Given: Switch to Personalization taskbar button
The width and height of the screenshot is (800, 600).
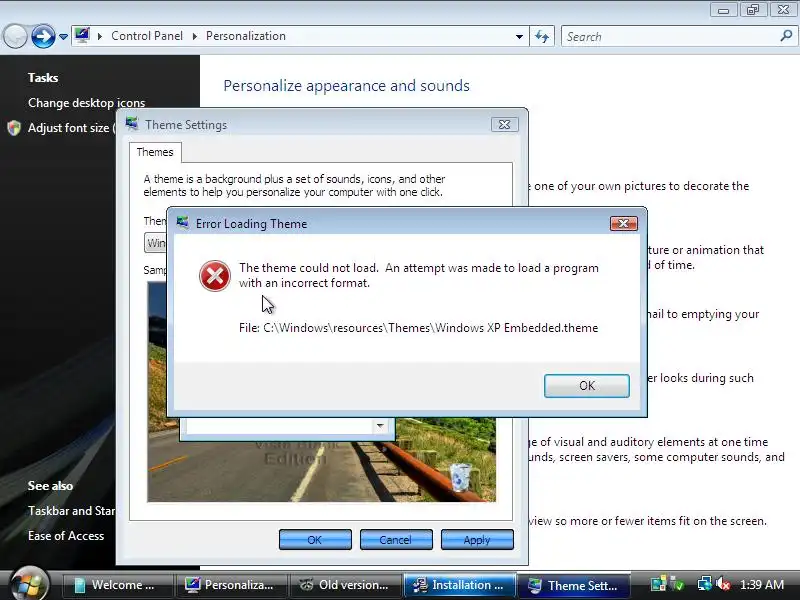Looking at the screenshot, I should [231, 585].
